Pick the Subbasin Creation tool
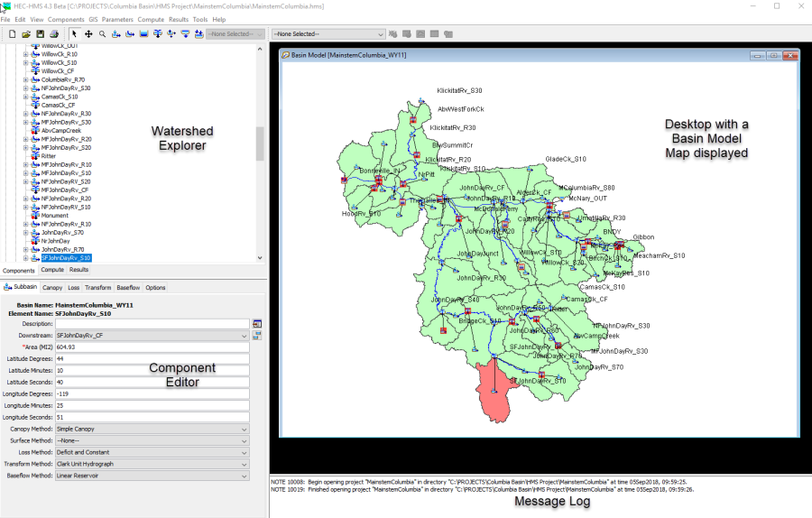 [116, 34]
